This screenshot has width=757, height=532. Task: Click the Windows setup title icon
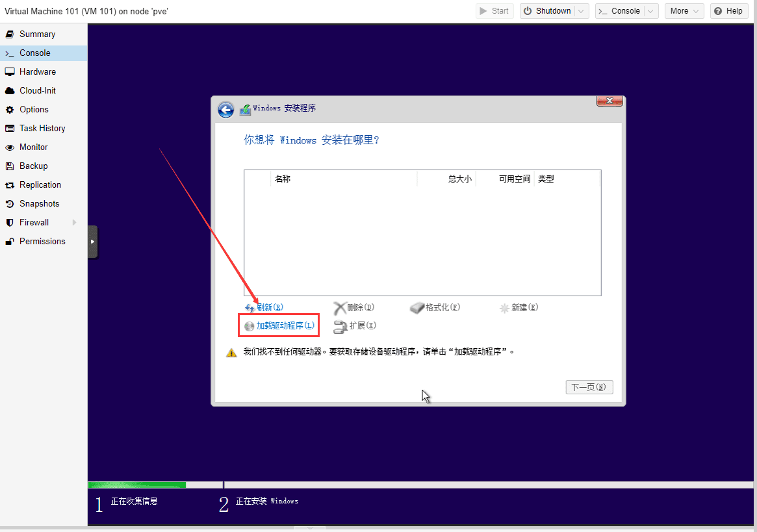pos(245,109)
